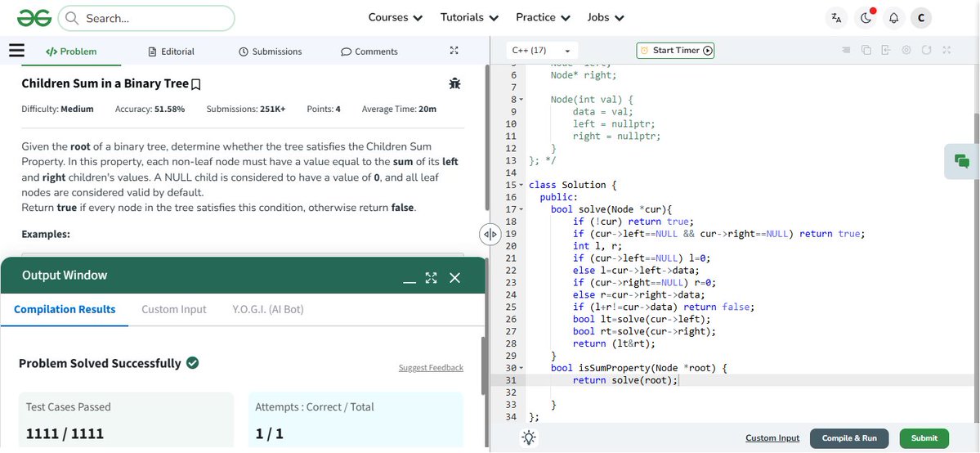Screen dimensions: 980x453
Task: Select the Custom Input tab
Action: click(x=174, y=309)
